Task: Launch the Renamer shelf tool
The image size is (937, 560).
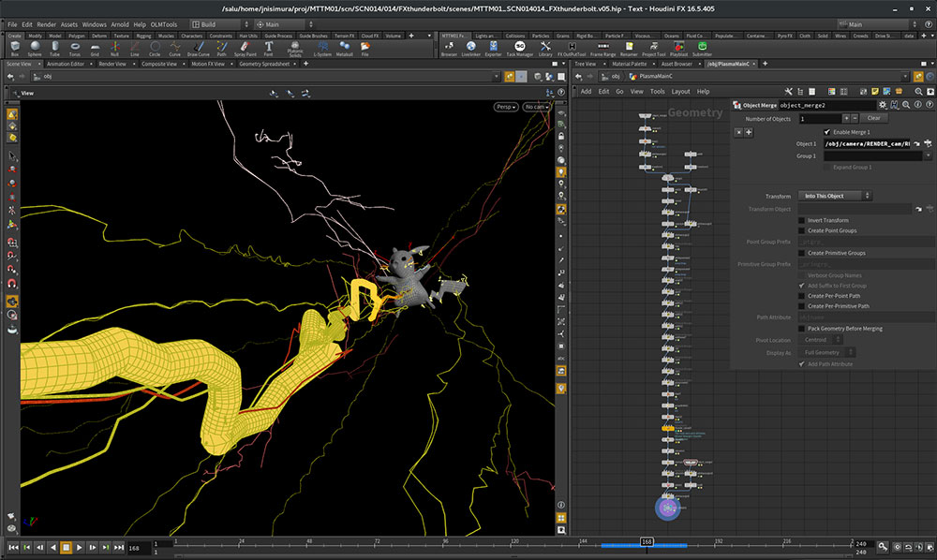Action: click(629, 49)
